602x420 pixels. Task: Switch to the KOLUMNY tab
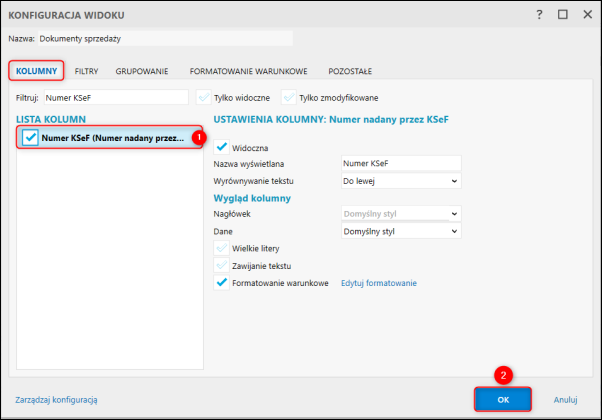tap(36, 71)
